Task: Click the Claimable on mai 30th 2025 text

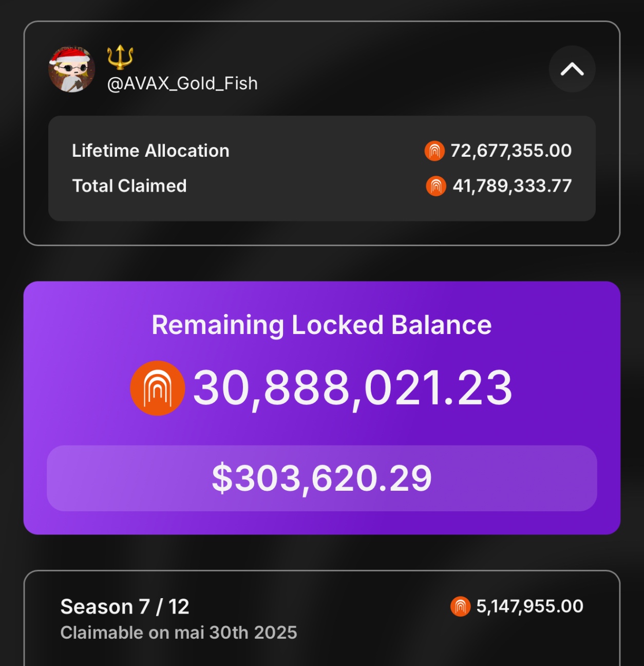Action: click(x=179, y=633)
